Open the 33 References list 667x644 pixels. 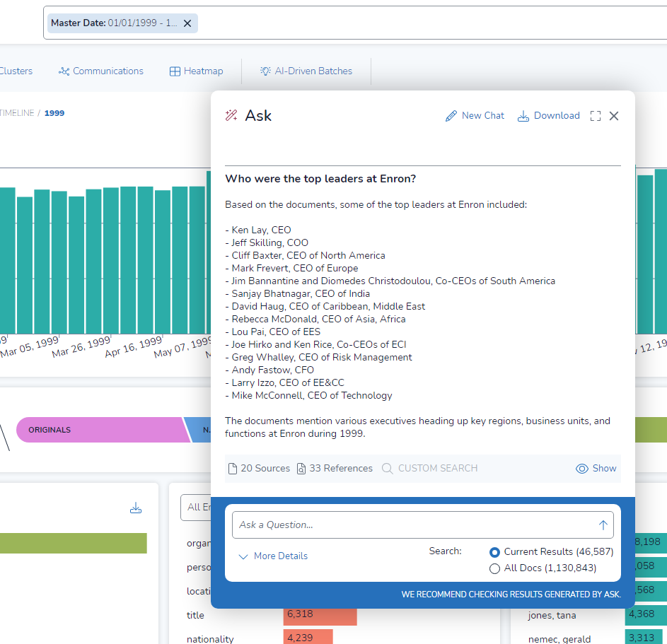coord(335,469)
